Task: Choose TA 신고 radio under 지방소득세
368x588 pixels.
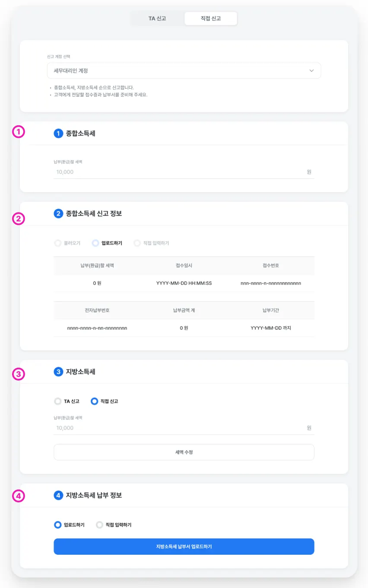Action: tap(57, 401)
